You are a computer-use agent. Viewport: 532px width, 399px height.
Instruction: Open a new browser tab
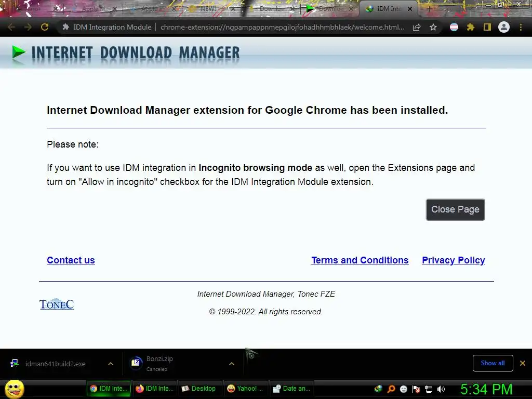click(429, 9)
